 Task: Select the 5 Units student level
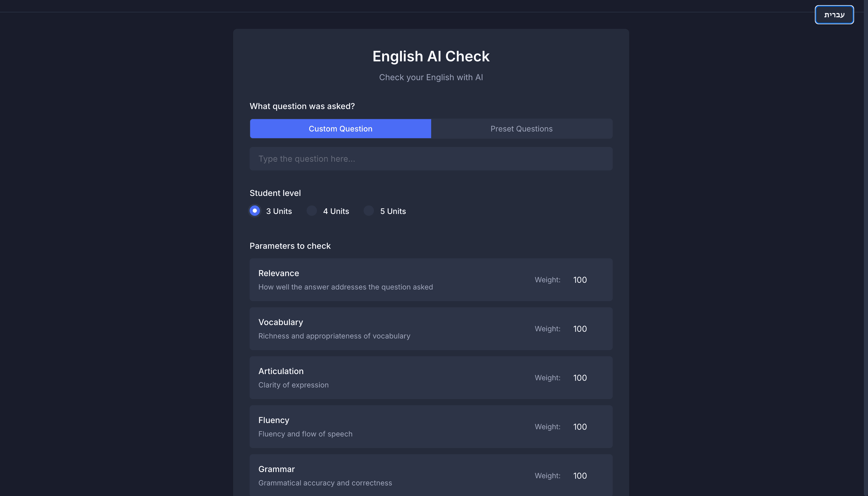tap(368, 211)
